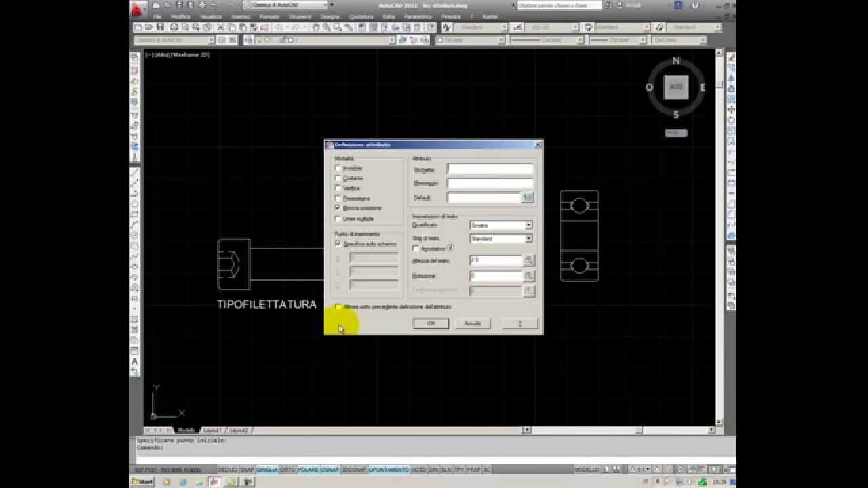Select the Multiline Text 'A' tool

(134, 362)
